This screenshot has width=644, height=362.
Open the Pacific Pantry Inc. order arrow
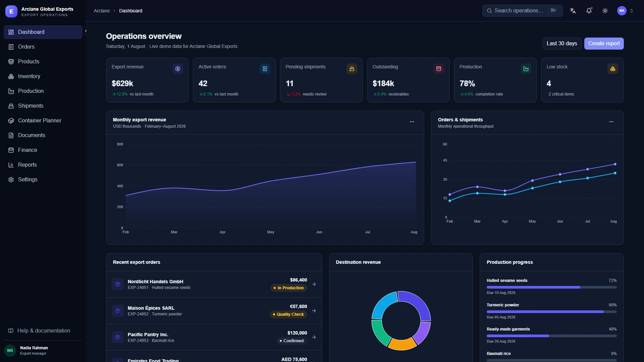(314, 337)
